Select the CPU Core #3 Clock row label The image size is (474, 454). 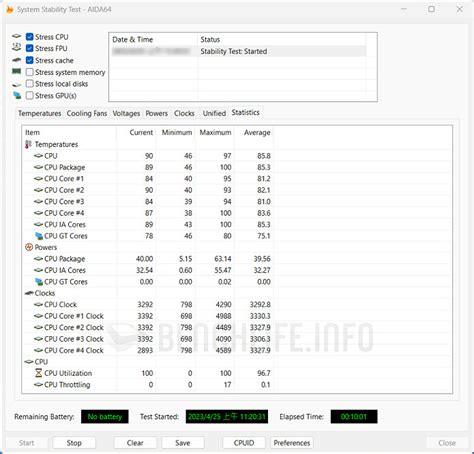[x=74, y=339]
